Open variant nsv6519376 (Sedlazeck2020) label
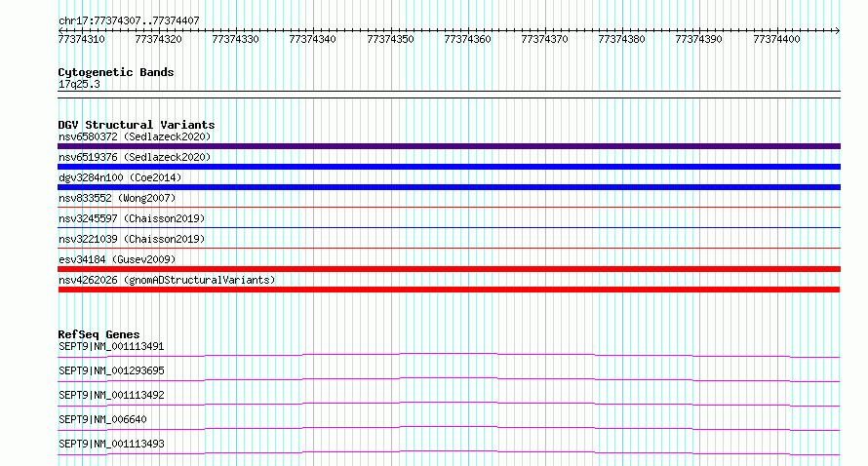The width and height of the screenshot is (868, 466). [135, 157]
